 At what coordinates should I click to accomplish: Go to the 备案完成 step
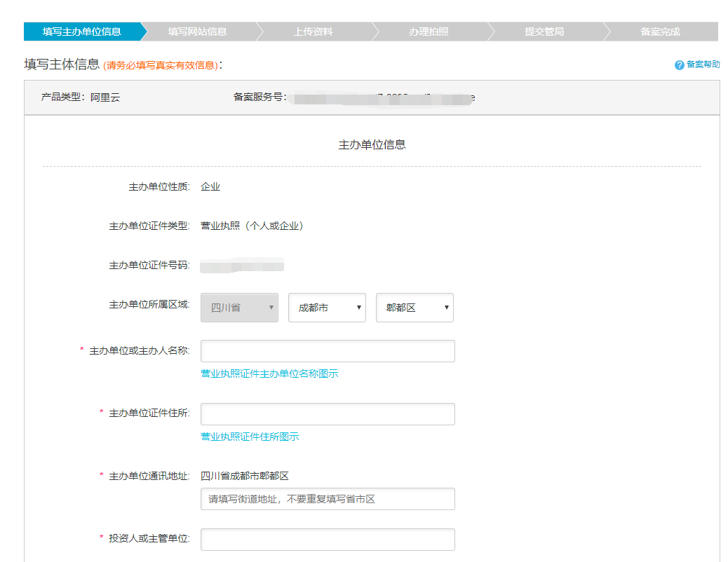tap(660, 32)
